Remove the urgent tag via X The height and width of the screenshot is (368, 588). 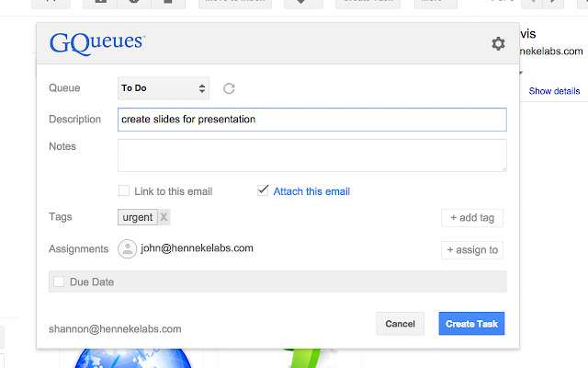click(164, 217)
